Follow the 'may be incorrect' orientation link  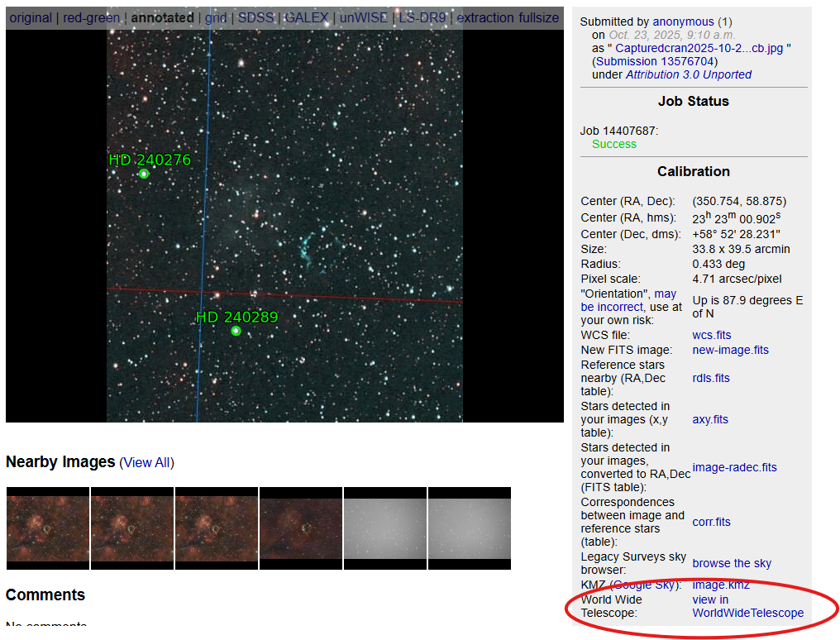tap(628, 300)
